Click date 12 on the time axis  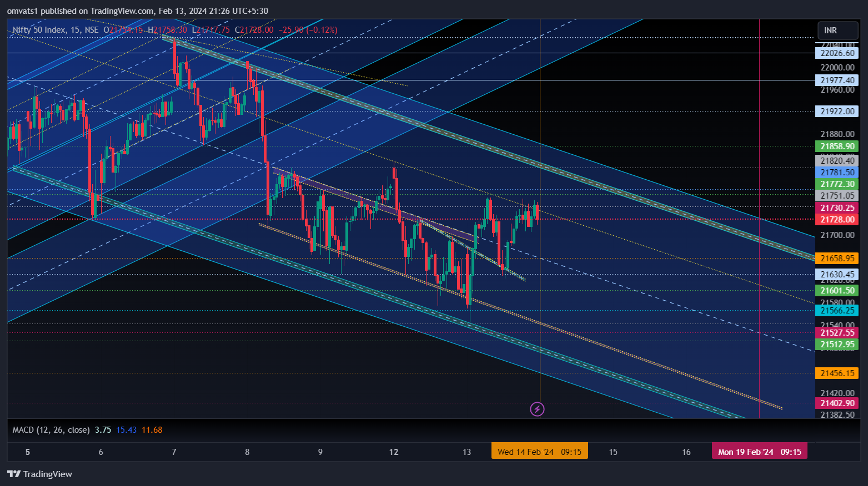394,452
